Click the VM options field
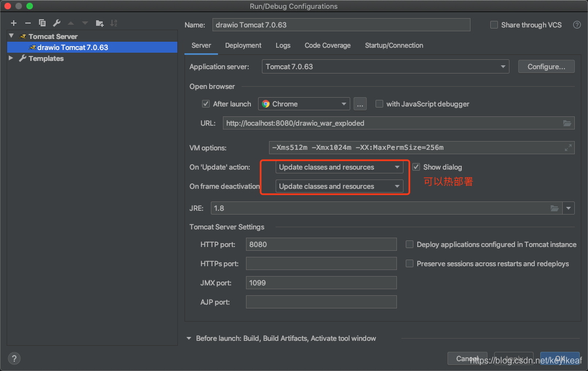The width and height of the screenshot is (588, 371). pos(422,148)
